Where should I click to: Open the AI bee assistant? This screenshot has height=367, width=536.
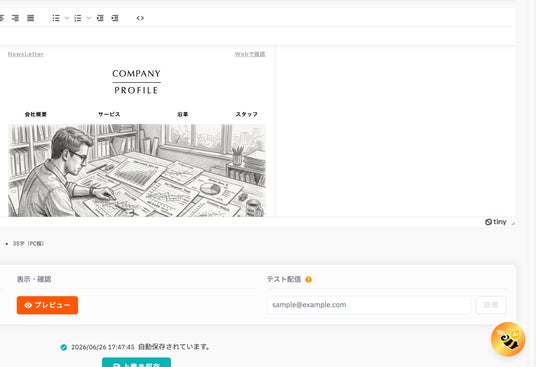click(x=508, y=339)
